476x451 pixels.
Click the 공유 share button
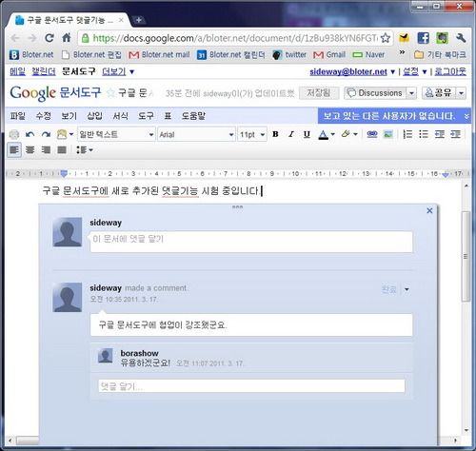click(439, 93)
